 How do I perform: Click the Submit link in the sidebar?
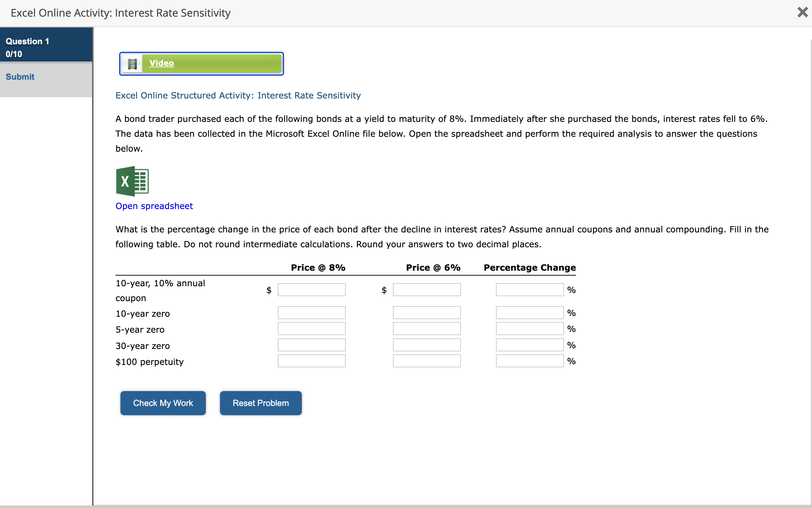coord(19,77)
